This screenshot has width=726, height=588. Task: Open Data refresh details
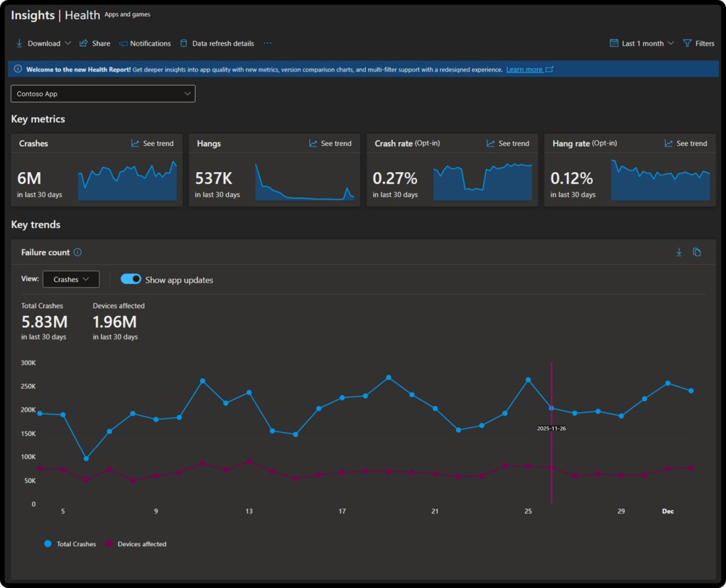point(216,43)
